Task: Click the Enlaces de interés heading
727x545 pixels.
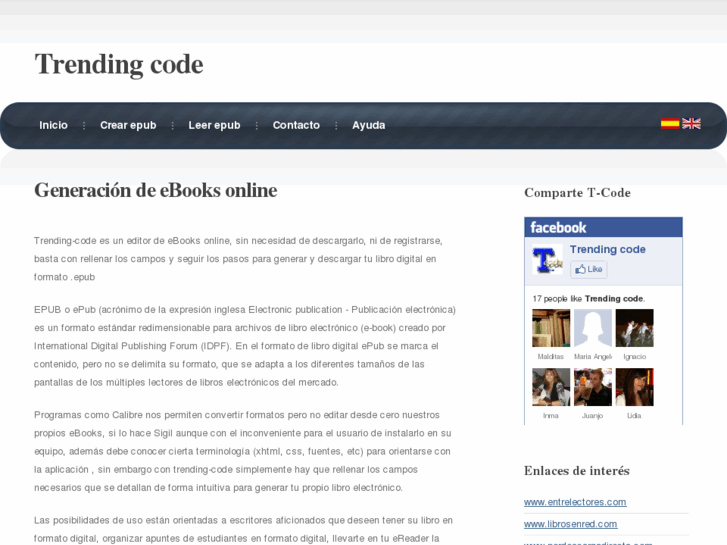Action: (577, 471)
